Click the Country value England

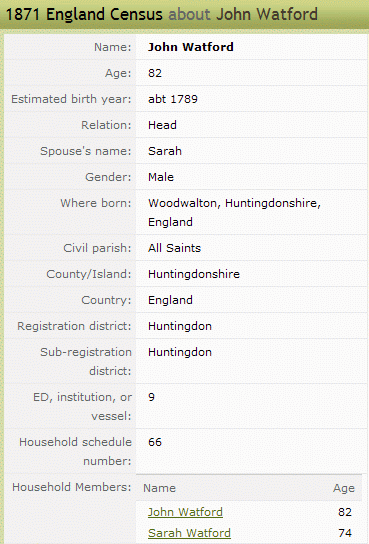[x=170, y=300]
